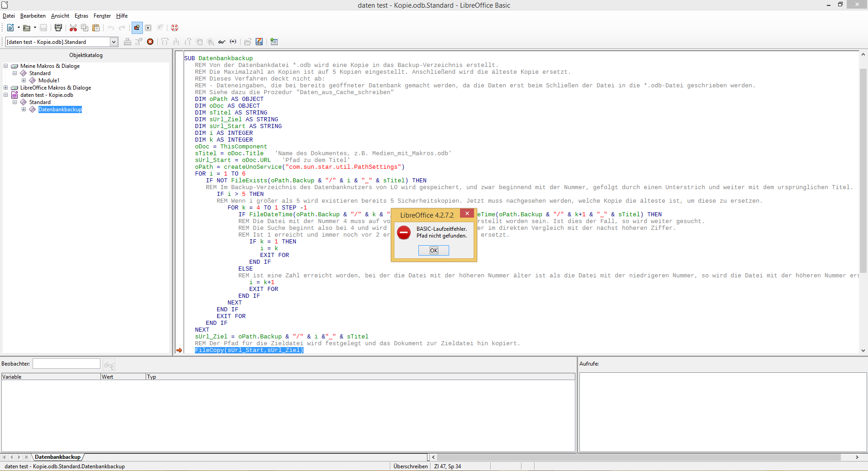Click the Typ column header
868x471 pixels.
tap(360, 376)
